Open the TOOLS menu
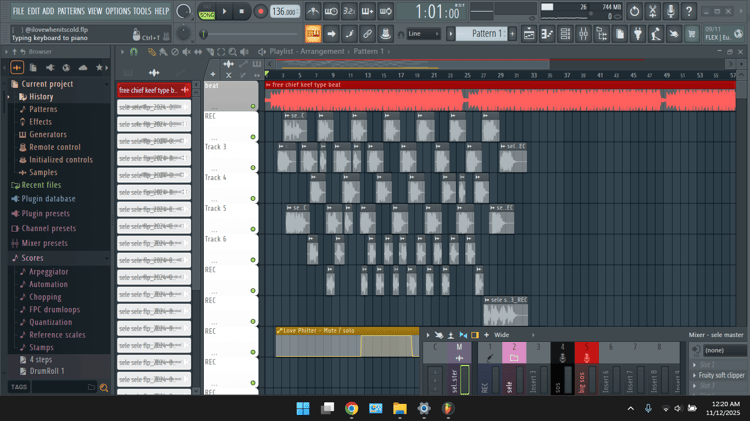 [142, 11]
